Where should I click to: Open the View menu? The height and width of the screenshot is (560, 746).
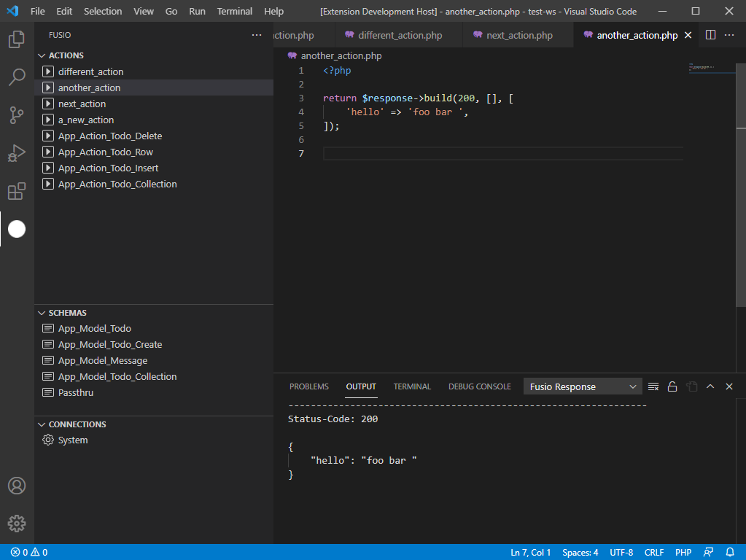pos(143,11)
